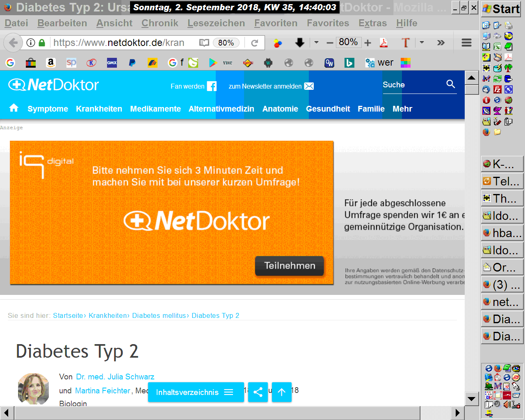Click the NetDoktor logo in site header
The width and height of the screenshot is (525, 420).
tap(54, 85)
